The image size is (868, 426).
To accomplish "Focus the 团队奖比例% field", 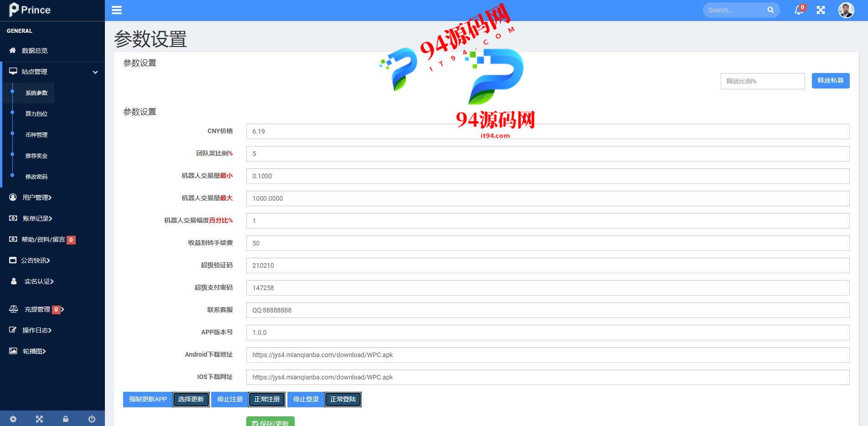I will pos(548,154).
